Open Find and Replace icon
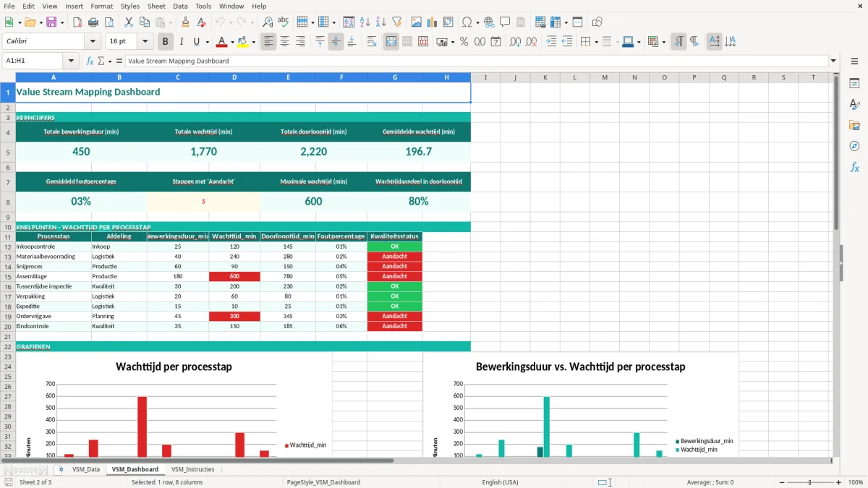This screenshot has width=868, height=488. (268, 22)
